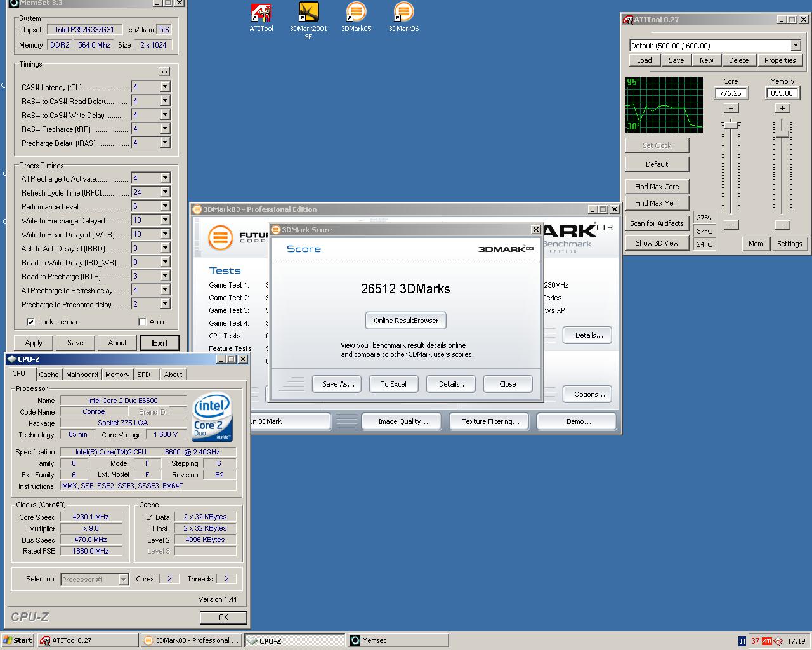Click To Excel in the score dialog
Screen dimensions: 812x650
coord(393,384)
